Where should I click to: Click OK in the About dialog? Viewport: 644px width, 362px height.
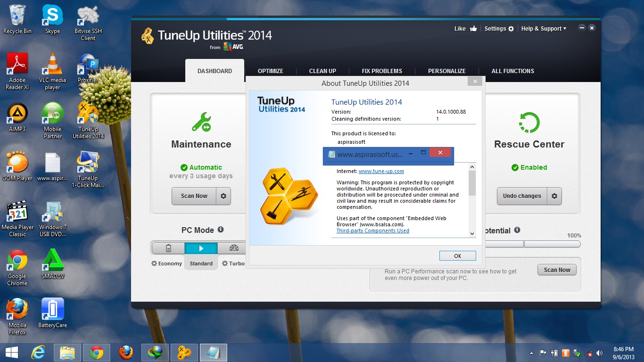click(x=457, y=255)
